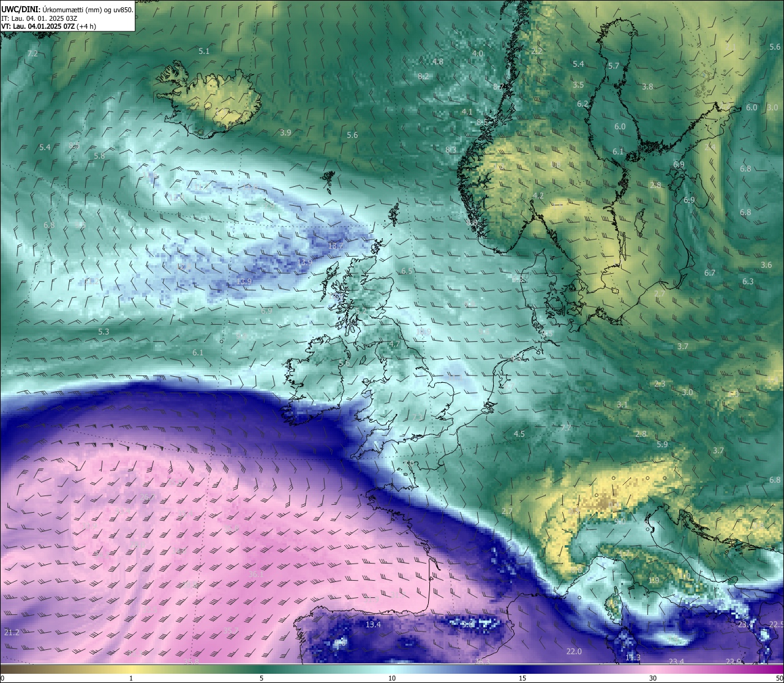Click the 11.3 value near Sardinia
This screenshot has width=784, height=683.
pyautogui.click(x=633, y=658)
